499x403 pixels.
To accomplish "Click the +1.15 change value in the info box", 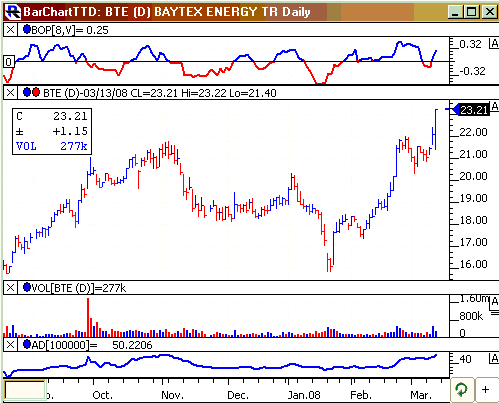I will point(70,131).
